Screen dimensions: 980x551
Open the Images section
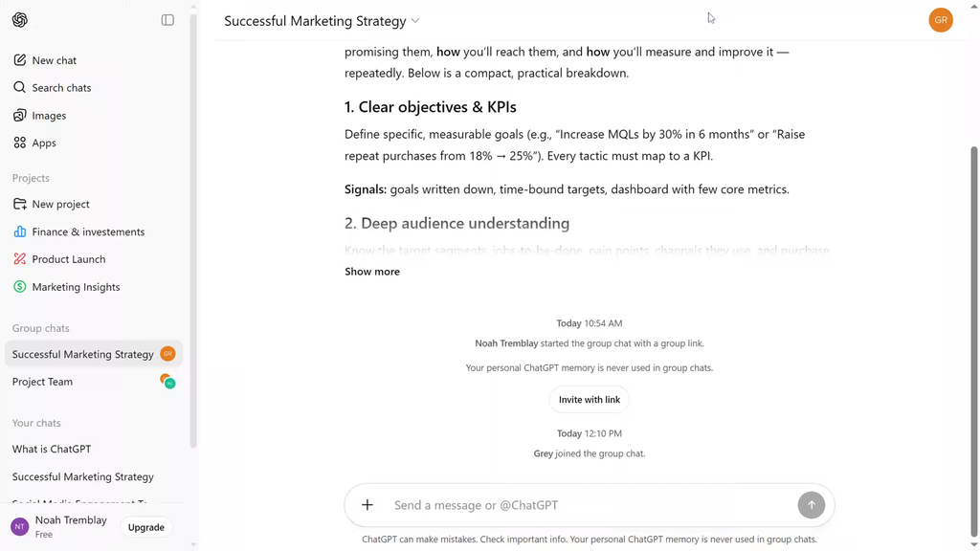point(49,116)
